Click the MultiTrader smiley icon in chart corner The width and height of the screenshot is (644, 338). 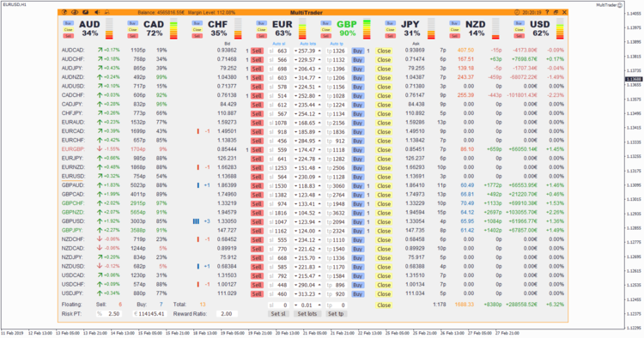(x=620, y=5)
